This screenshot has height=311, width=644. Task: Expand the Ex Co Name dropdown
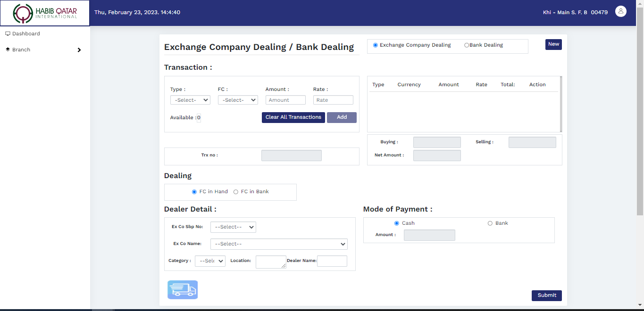[279, 244]
